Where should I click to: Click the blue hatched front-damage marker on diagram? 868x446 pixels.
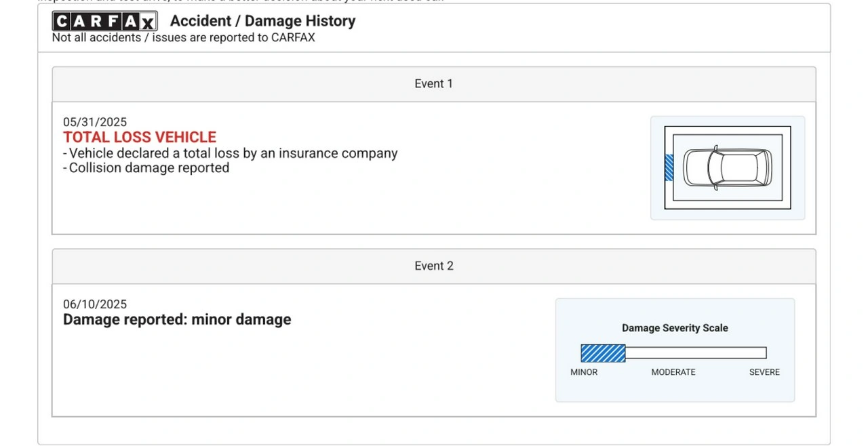(669, 167)
